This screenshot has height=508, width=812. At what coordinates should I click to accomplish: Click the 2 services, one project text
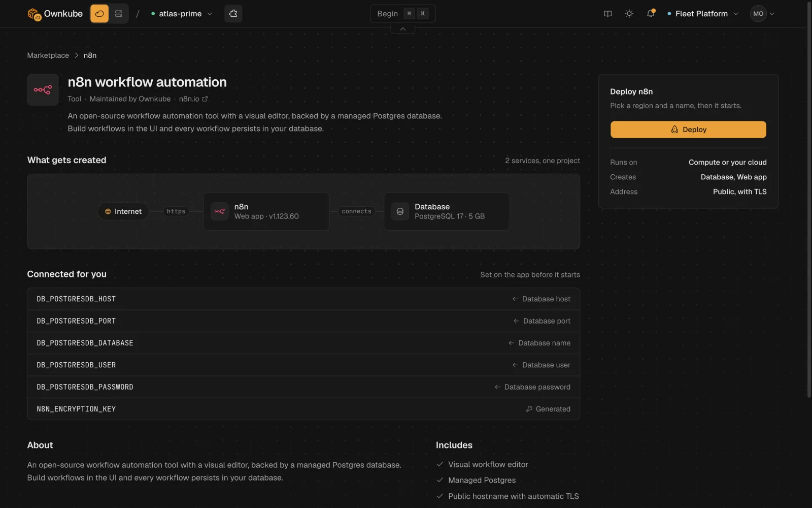click(x=542, y=161)
